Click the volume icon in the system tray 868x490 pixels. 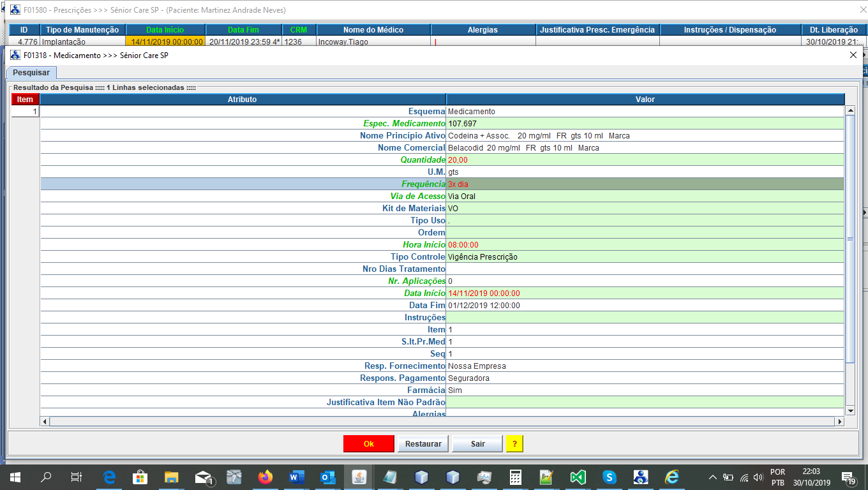(758, 477)
